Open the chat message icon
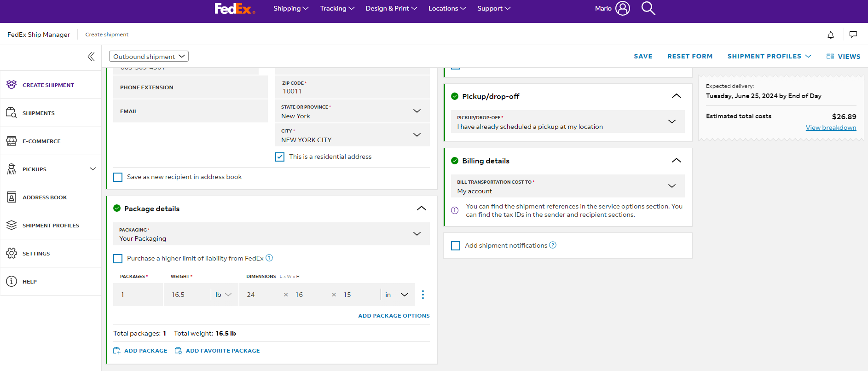The image size is (868, 371). coord(853,35)
